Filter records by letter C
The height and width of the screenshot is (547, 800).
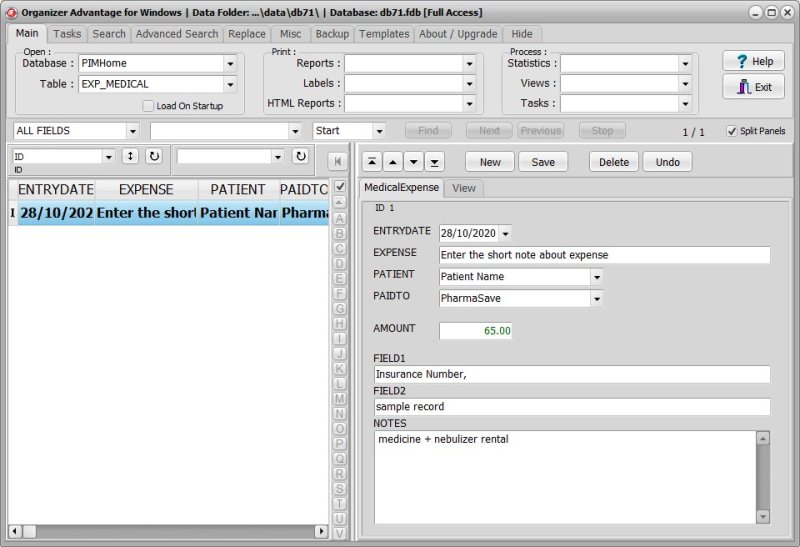click(x=339, y=248)
